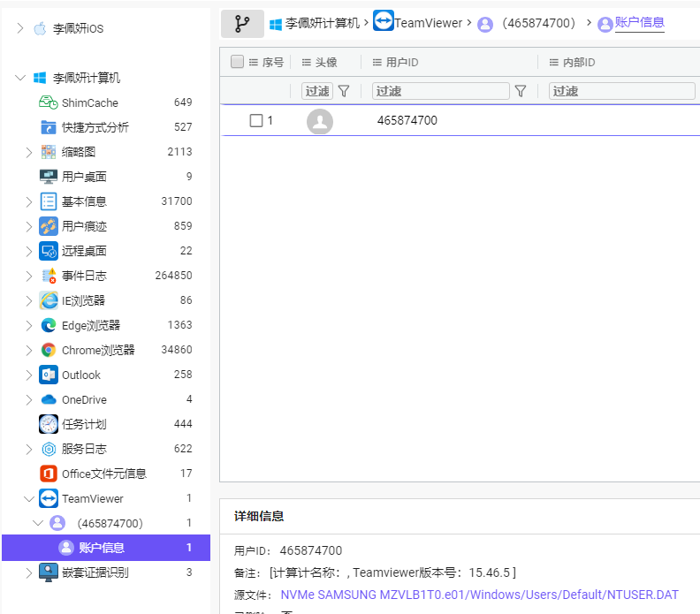Click the (465874700) user avatar icon in tree
Viewport: 700px width, 614px height.
coord(57,523)
